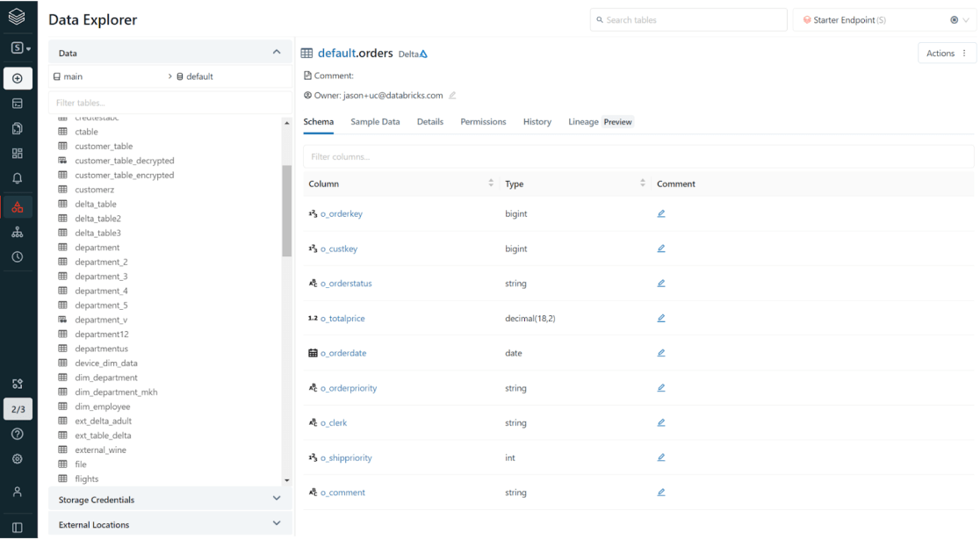Open the Settings gear icon
This screenshot has width=980, height=540.
point(18,458)
